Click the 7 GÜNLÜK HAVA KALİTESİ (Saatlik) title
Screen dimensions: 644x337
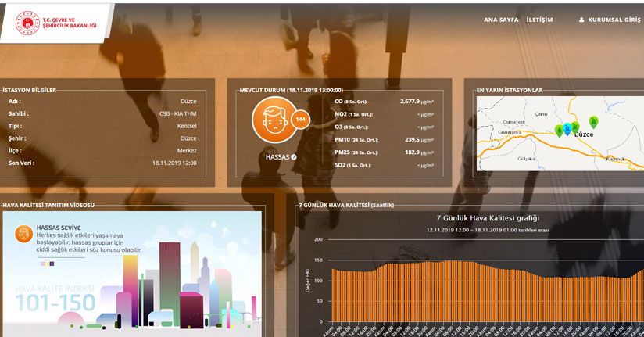(x=346, y=205)
